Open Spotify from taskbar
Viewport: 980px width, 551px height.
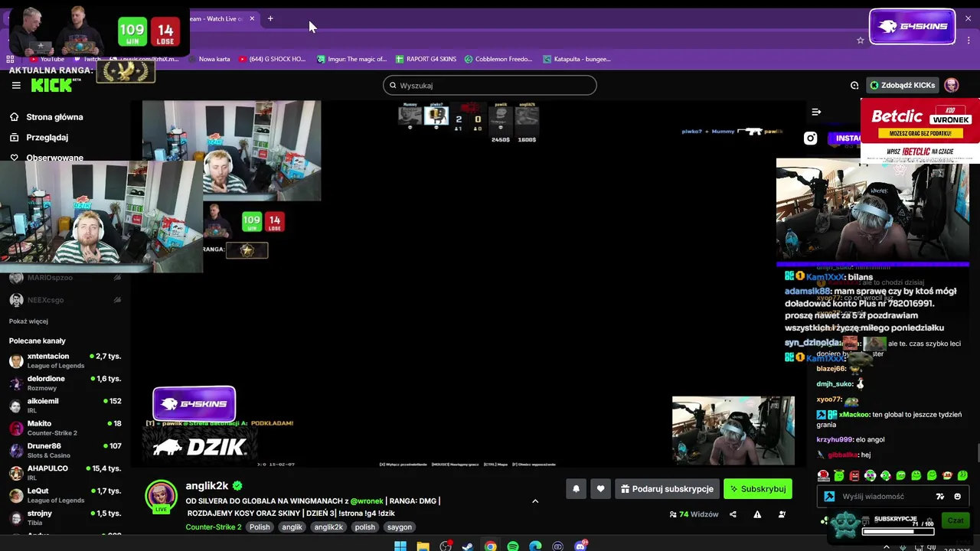[x=513, y=546]
